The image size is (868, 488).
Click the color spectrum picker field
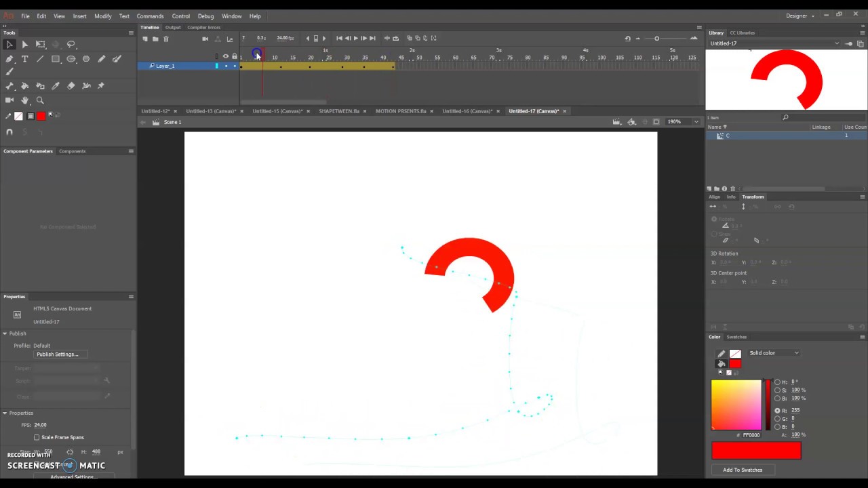736,405
